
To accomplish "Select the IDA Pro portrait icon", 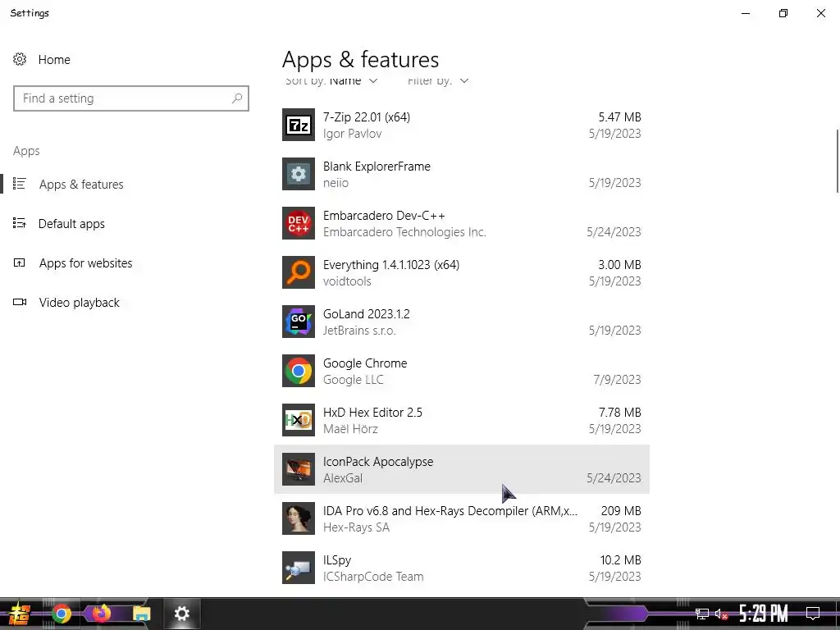I will tap(299, 519).
